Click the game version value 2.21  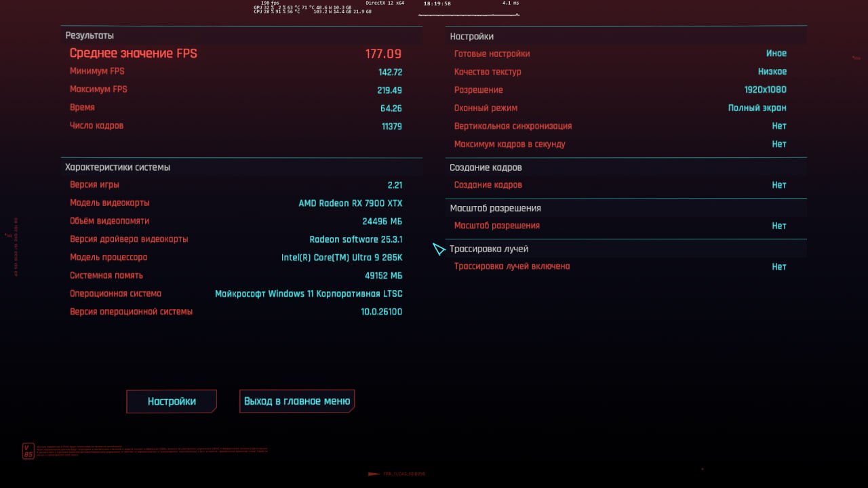pyautogui.click(x=395, y=185)
